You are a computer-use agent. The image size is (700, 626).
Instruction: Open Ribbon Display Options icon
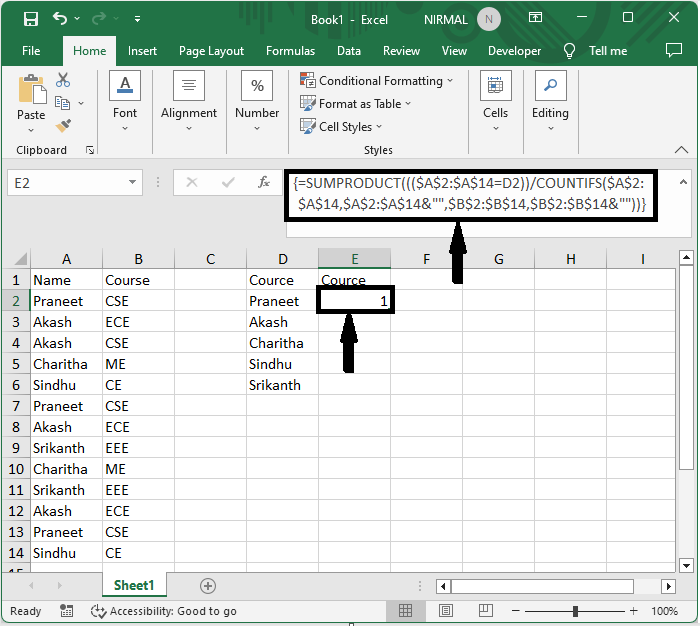pos(535,17)
